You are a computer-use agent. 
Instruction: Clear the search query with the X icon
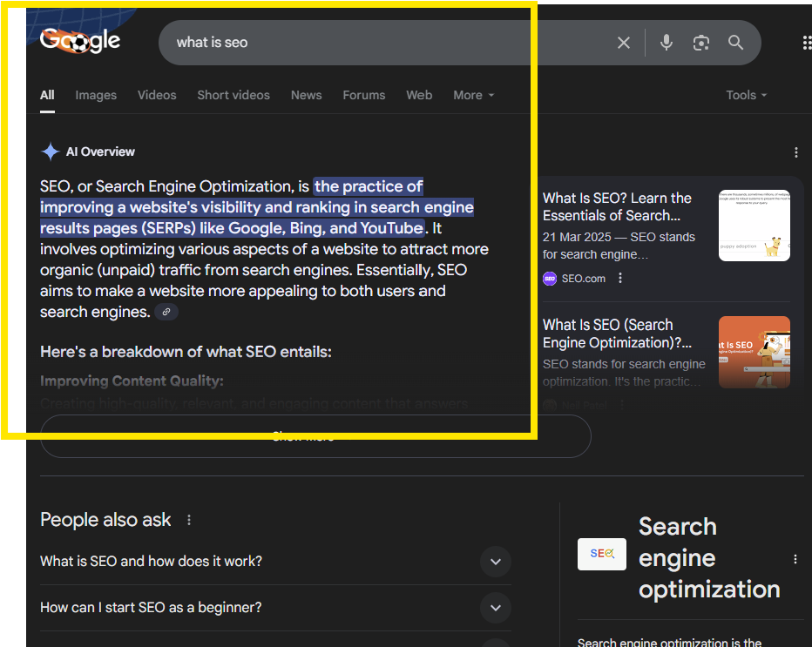(x=623, y=41)
